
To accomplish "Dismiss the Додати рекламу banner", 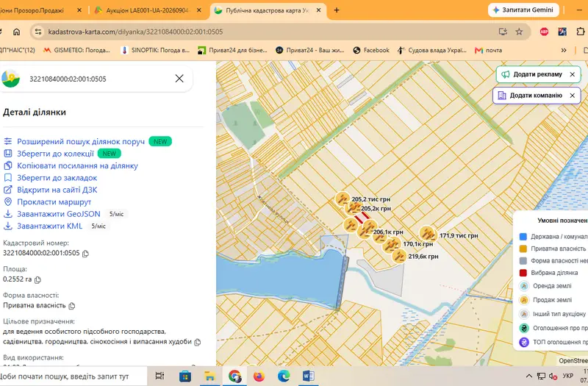I will tap(573, 74).
